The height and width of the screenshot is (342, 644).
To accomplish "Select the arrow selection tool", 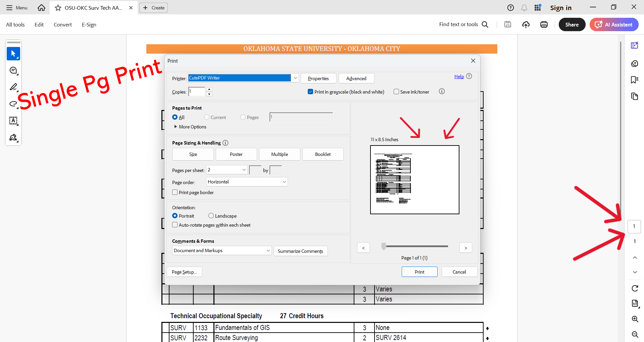I will click(x=13, y=53).
